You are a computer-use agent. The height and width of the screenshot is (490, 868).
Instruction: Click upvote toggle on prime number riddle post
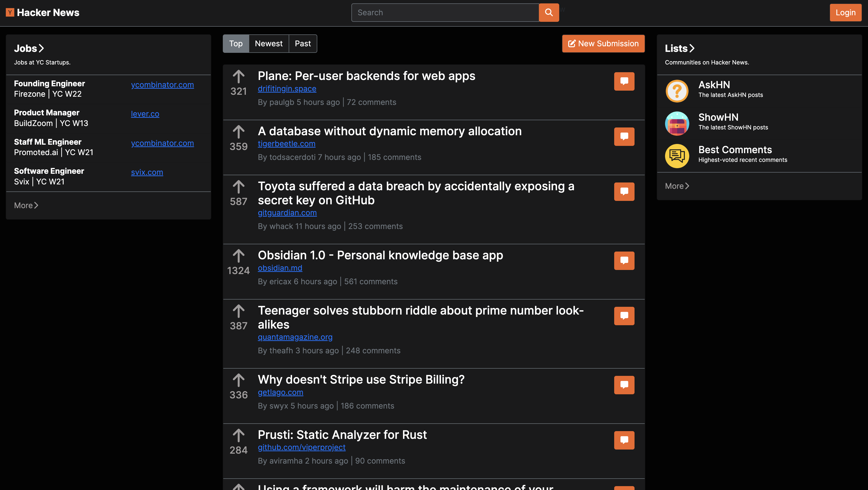point(238,310)
